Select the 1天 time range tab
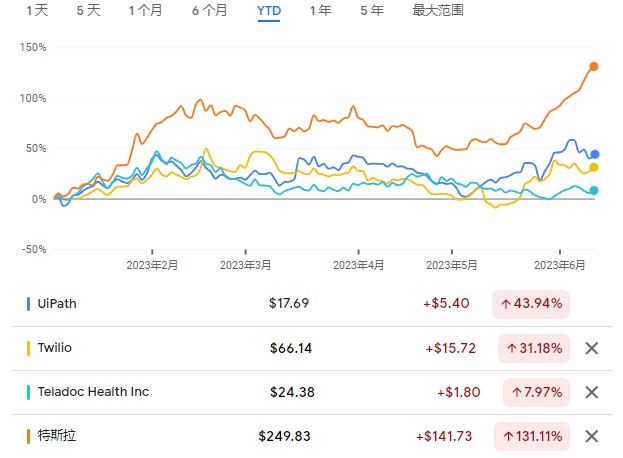The image size is (623, 458). tap(36, 10)
